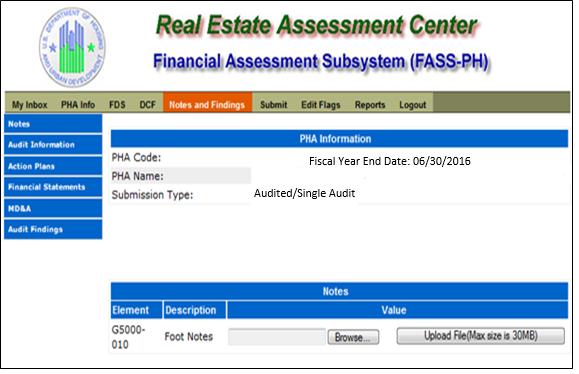The width and height of the screenshot is (579, 374).
Task: Click the PHA Information section header
Action: (x=339, y=139)
